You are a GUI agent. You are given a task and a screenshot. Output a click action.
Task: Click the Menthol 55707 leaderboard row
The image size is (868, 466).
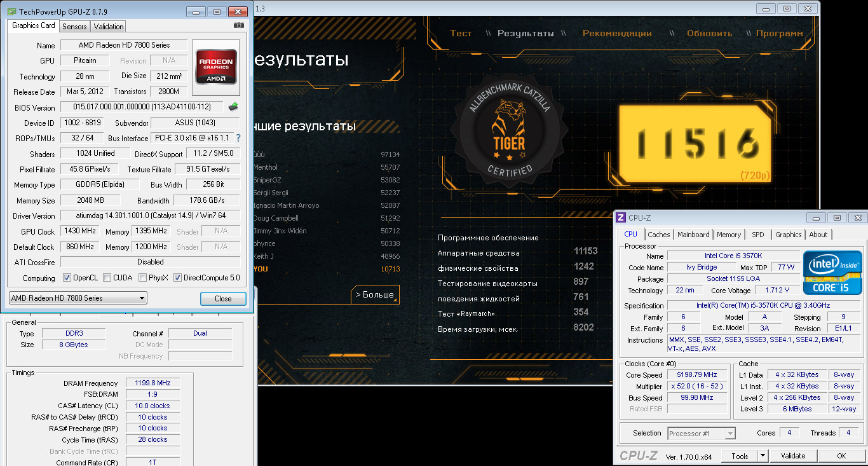pyautogui.click(x=326, y=167)
